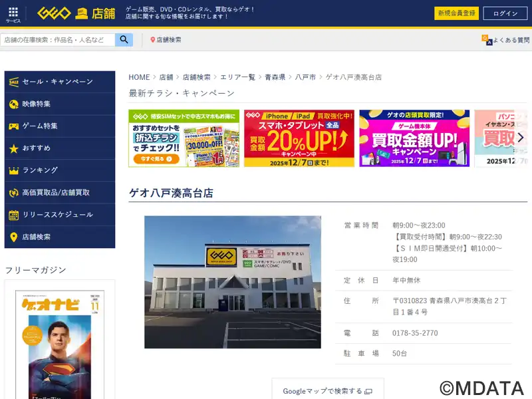Click the crown icon for ランキング

[x=13, y=170]
